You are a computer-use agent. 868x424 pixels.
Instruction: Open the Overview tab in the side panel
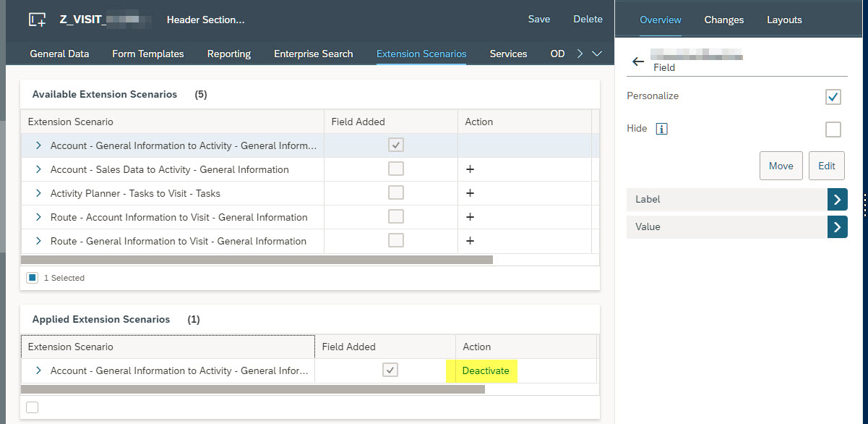(661, 20)
